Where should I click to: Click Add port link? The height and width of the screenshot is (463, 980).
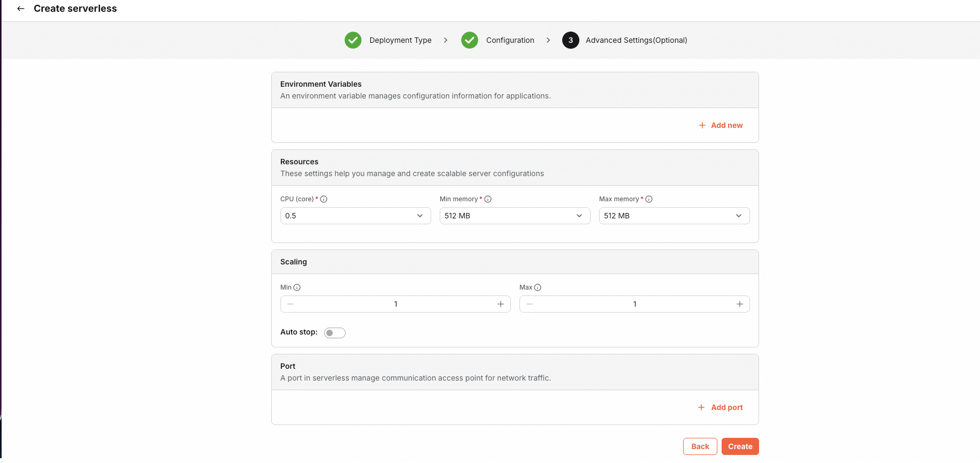(721, 407)
